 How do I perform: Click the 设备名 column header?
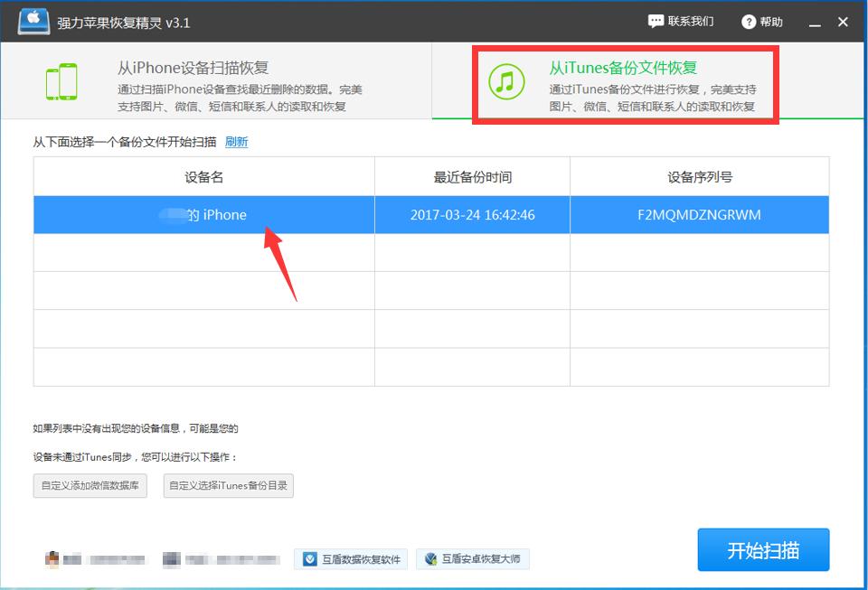click(x=203, y=177)
